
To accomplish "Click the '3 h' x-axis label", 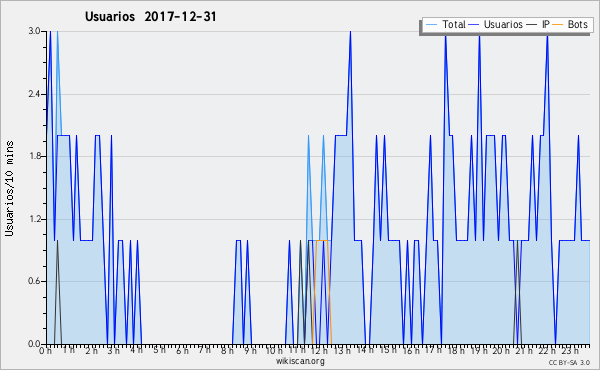I will click(114, 350).
